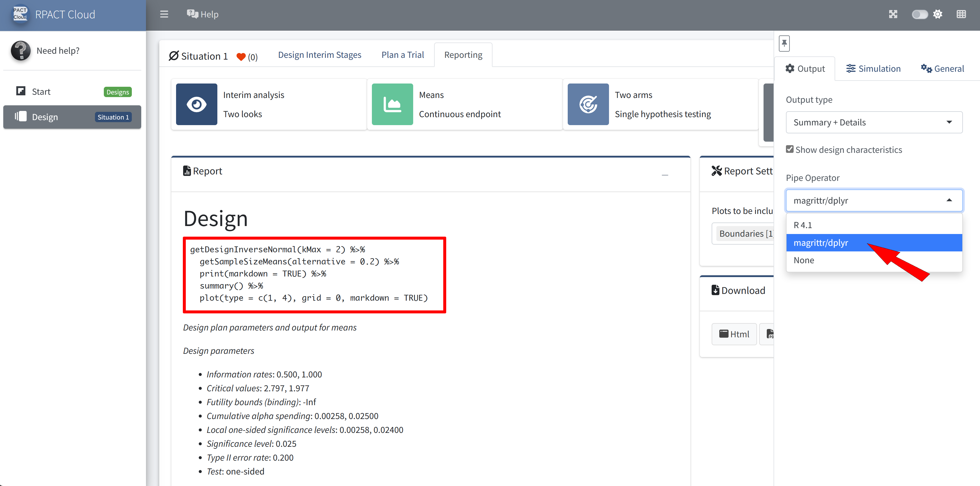Viewport: 980px width, 486px height.
Task: Open the Output type dropdown
Action: (874, 122)
